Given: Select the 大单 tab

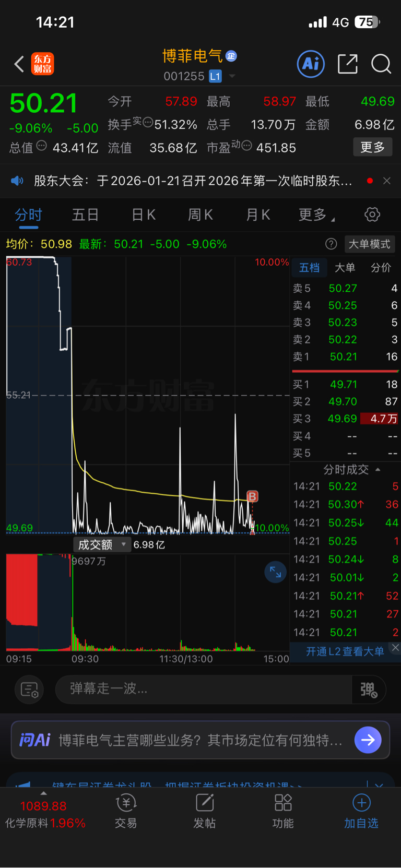Looking at the screenshot, I should tap(345, 268).
